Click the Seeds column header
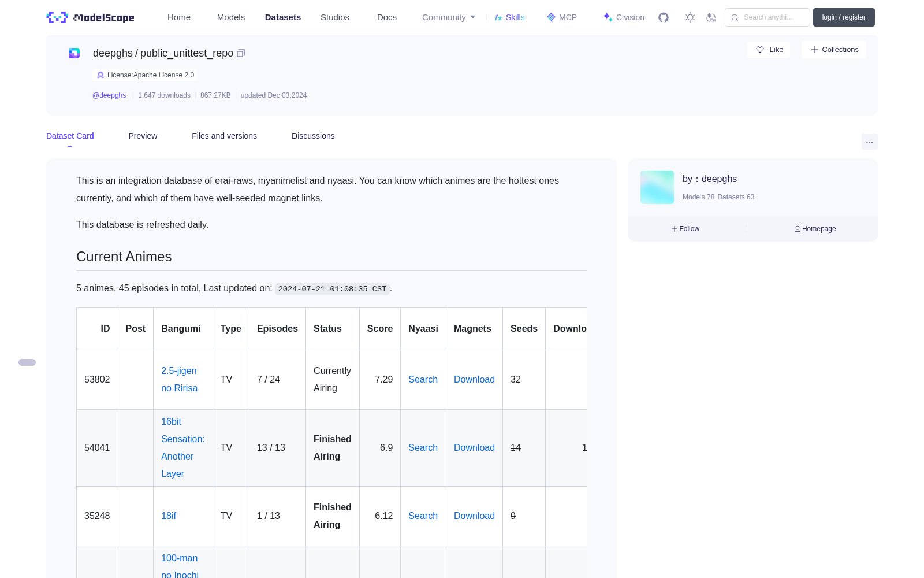Viewport: 924px width, 578px height. tap(524, 329)
